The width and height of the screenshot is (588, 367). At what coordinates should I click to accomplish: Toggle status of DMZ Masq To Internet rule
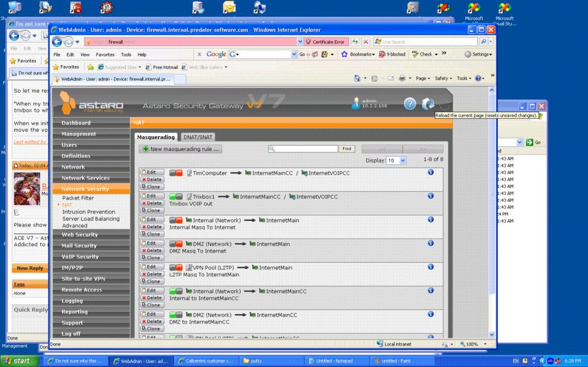pos(176,244)
